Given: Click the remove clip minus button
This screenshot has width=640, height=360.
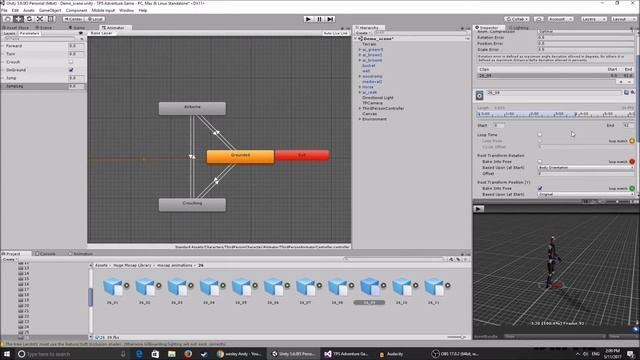Looking at the screenshot, I should pos(629,82).
